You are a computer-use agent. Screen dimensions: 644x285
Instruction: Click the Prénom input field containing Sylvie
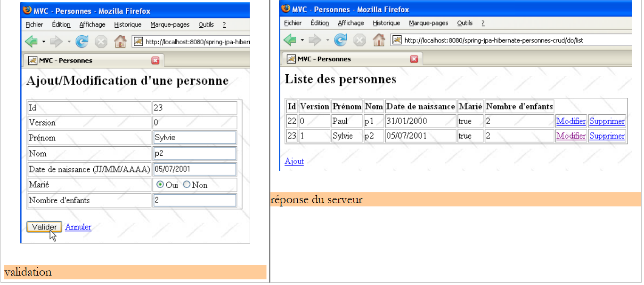pyautogui.click(x=194, y=138)
